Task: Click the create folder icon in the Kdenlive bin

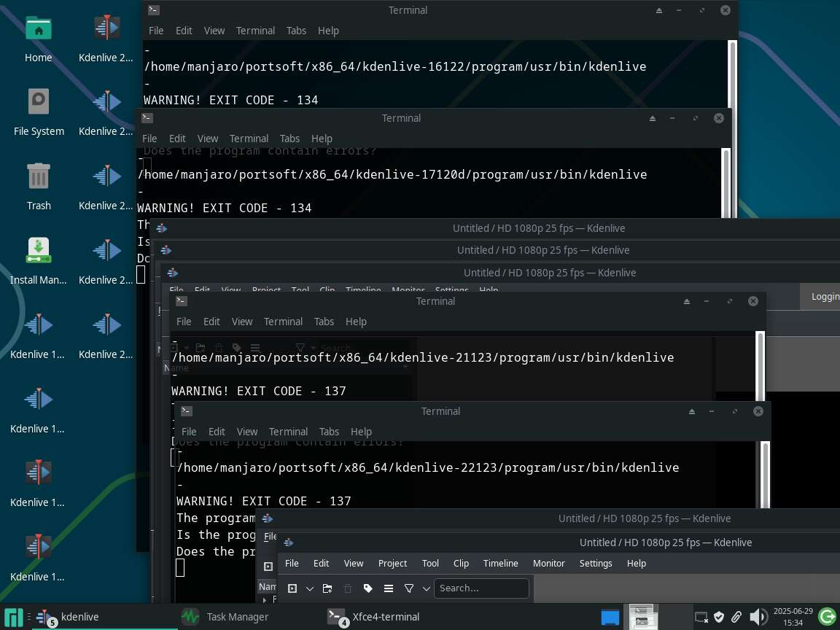Action: (327, 588)
